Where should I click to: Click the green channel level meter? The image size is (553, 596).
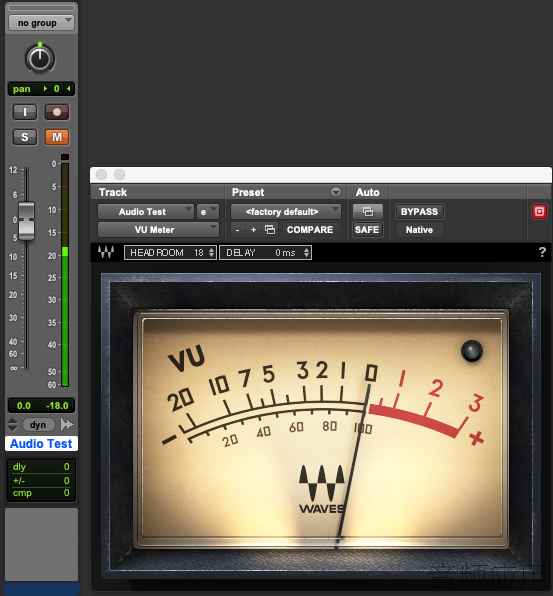coord(65,275)
